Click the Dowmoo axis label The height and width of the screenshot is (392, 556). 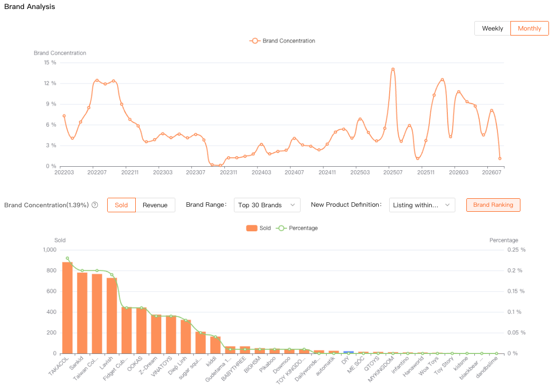point(282,365)
